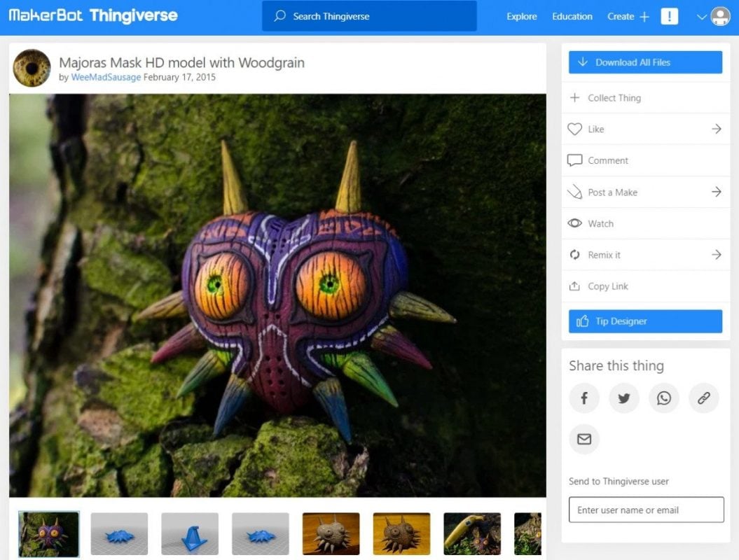Click the title Majoras Mask HD model with Woodgrain
The height and width of the screenshot is (560, 739).
[181, 62]
